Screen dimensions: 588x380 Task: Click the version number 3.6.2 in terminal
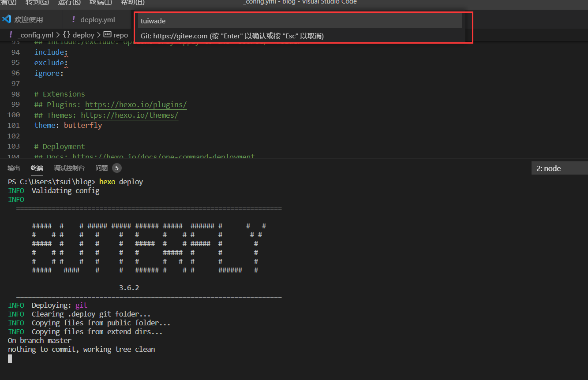pos(129,287)
